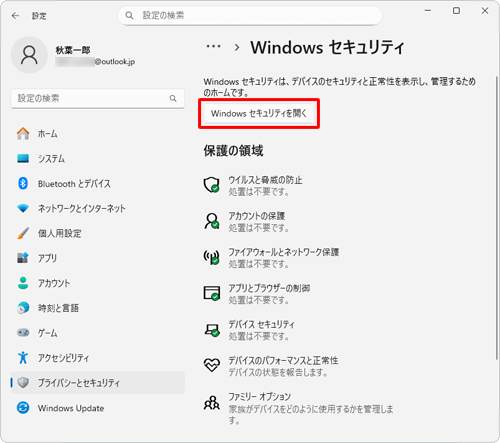Select アカウント label in sidebar
500x443 pixels.
(54, 283)
